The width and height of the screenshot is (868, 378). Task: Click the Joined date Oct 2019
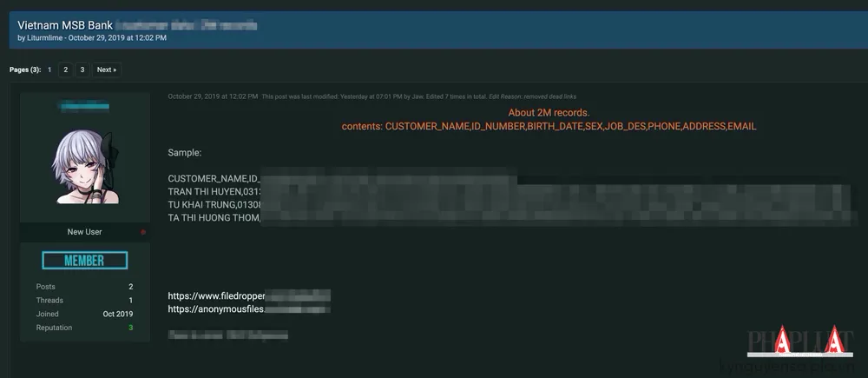(x=118, y=314)
